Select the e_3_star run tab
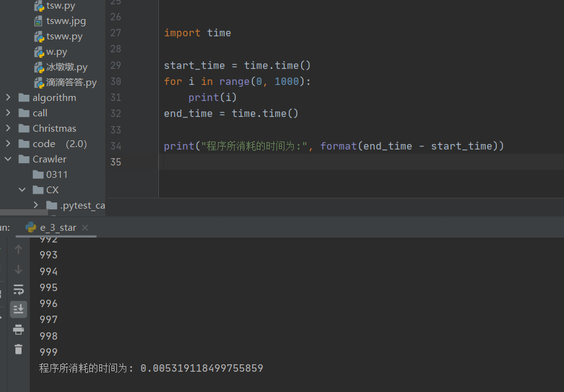Image resolution: width=564 pixels, height=392 pixels. point(56,228)
